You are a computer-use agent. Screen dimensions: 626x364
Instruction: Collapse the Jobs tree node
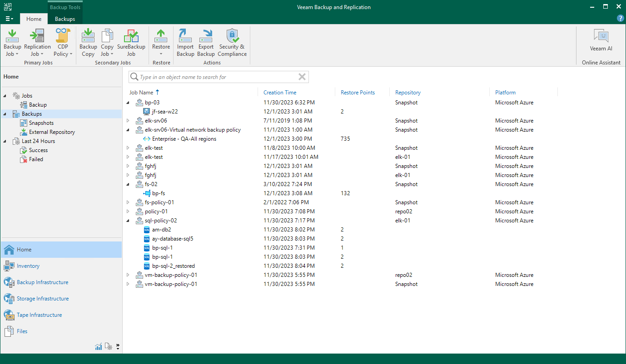click(5, 96)
